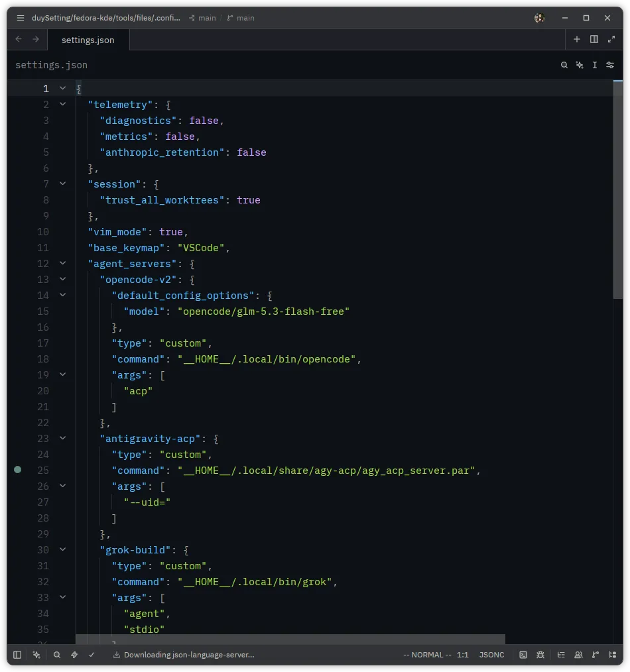Click the "__HOME__/.local/bin/opencode" command value
This screenshot has width=630, height=672.
pyautogui.click(x=267, y=359)
